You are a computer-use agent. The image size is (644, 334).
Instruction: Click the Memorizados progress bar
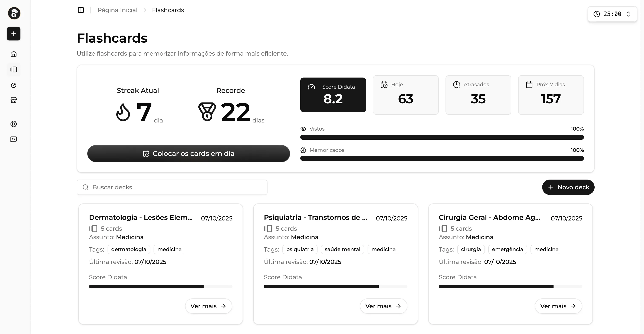click(x=442, y=158)
